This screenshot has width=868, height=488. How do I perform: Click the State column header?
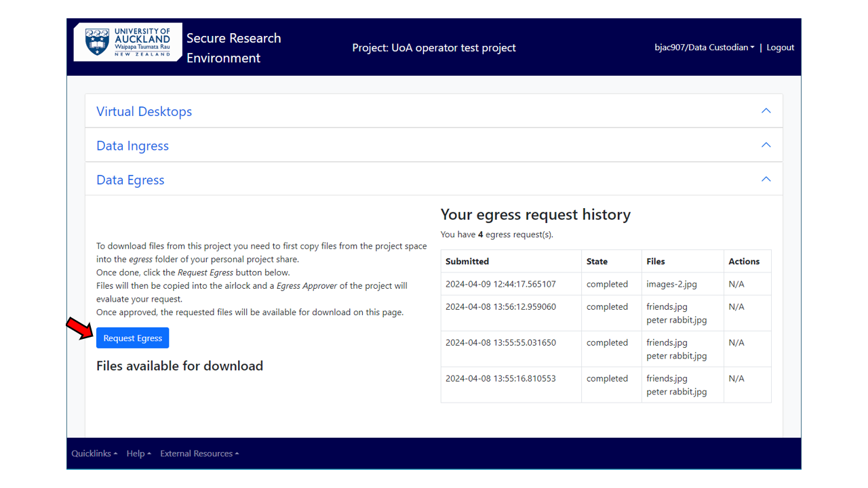597,262
